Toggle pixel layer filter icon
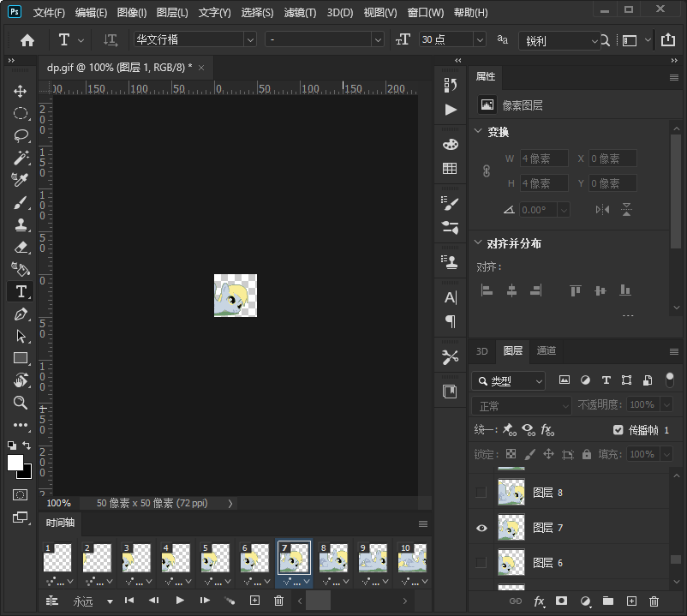 (x=565, y=380)
